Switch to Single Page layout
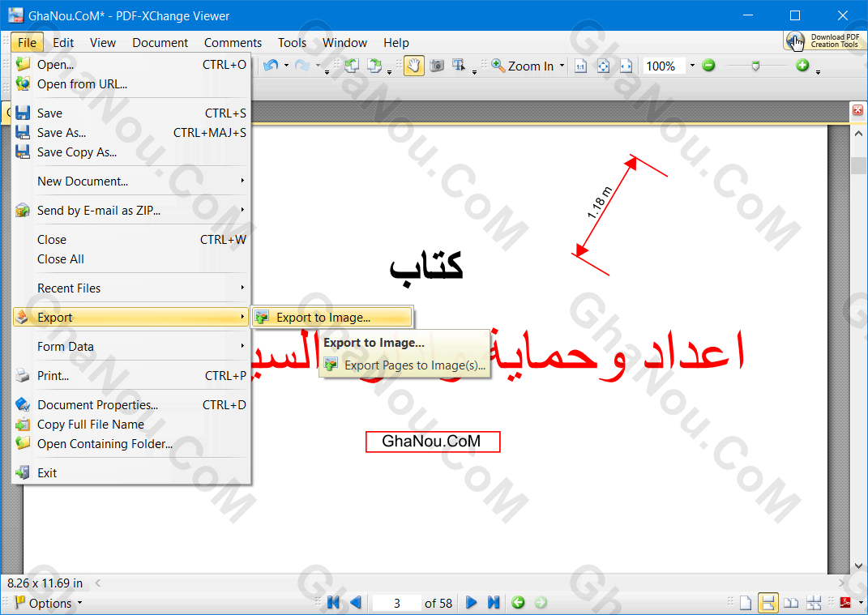The image size is (868, 615). (746, 602)
